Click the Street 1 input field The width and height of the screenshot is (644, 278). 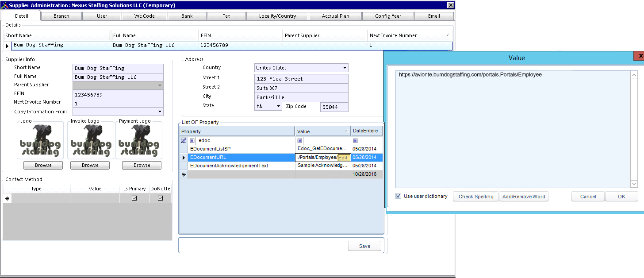pos(302,79)
